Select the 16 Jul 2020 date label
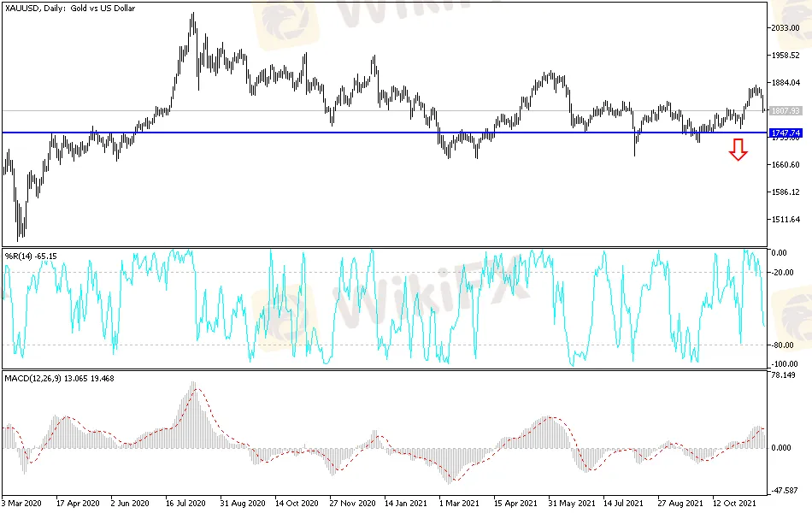 [185, 504]
